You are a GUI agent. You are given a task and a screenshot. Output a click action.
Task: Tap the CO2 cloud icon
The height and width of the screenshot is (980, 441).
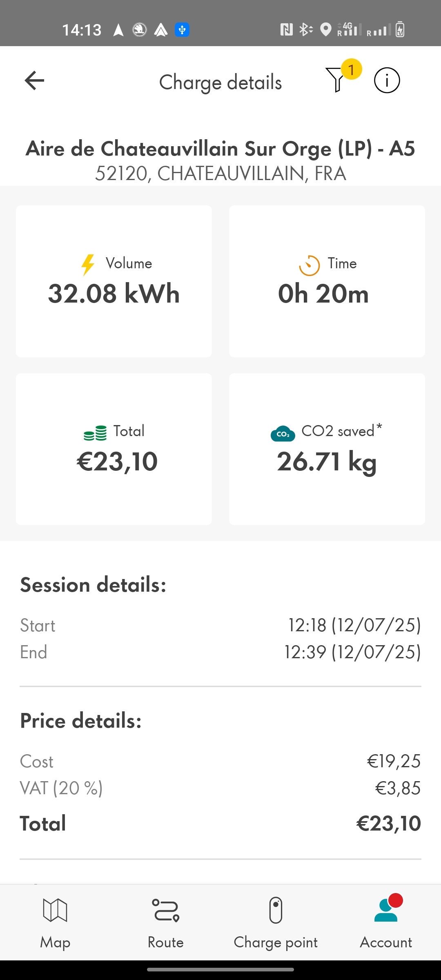point(283,433)
